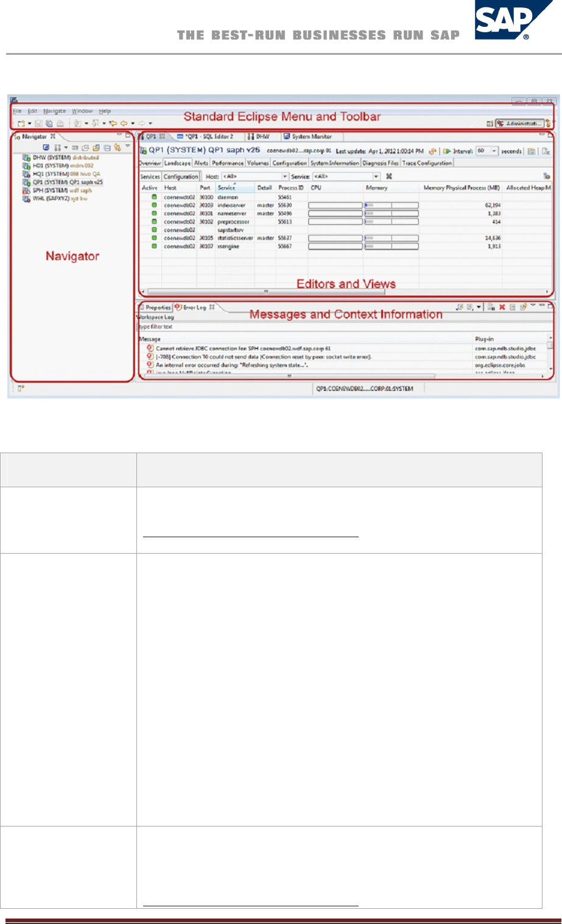Open the Host filter dropdown
Screen dimensions: 562x924
coord(255,177)
